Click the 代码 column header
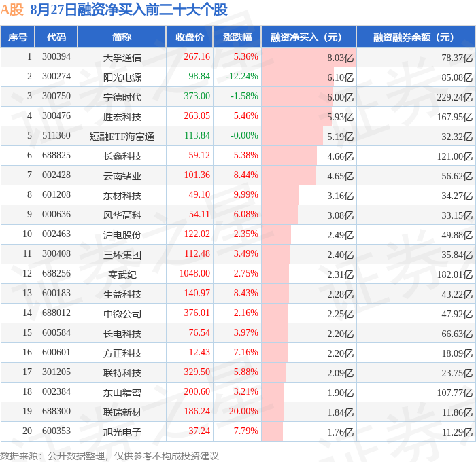The width and height of the screenshot is (476, 462). tap(56, 37)
